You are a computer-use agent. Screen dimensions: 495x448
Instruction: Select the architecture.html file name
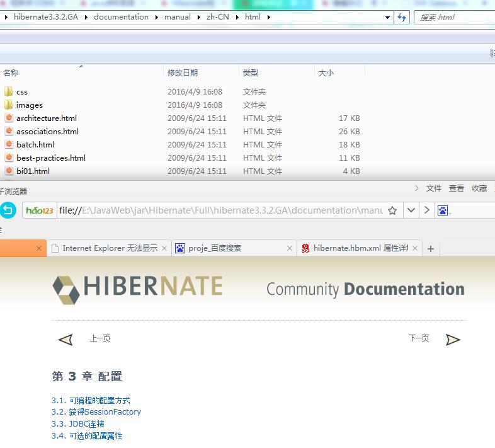(47, 118)
